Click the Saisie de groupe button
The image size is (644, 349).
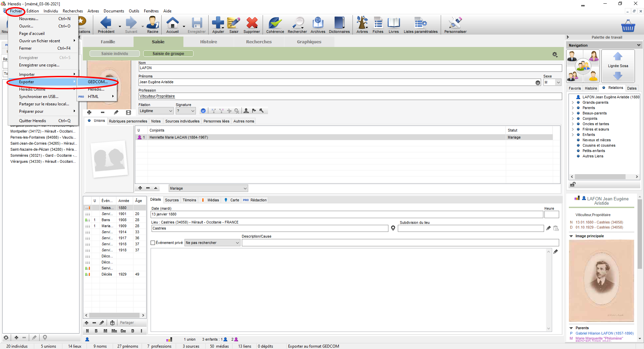(168, 54)
